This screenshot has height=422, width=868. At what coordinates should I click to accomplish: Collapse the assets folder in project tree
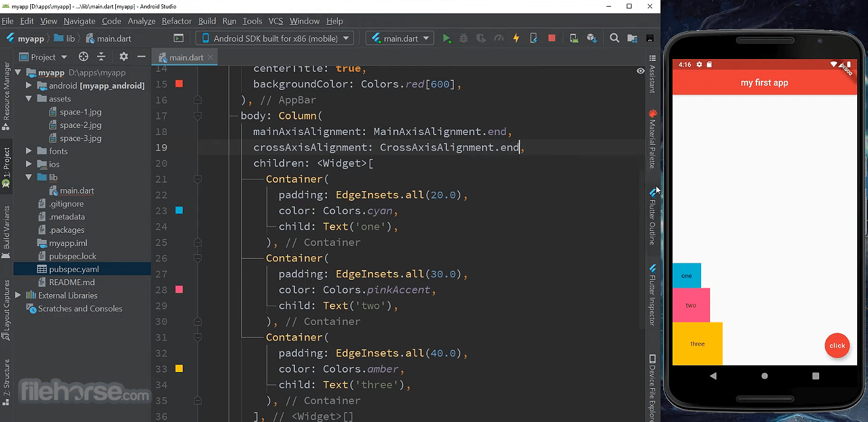point(28,99)
